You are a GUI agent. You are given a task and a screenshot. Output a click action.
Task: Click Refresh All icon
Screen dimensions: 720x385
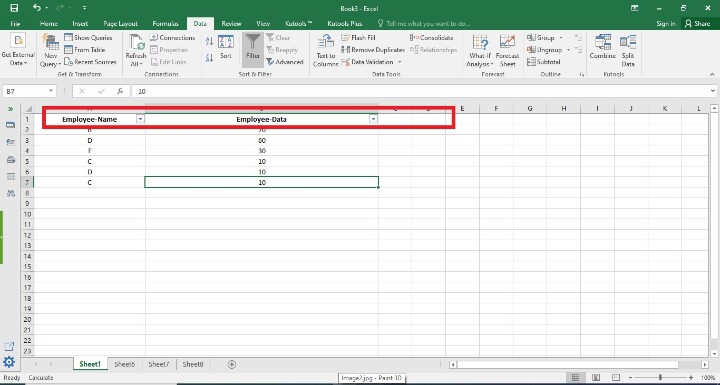(x=136, y=51)
